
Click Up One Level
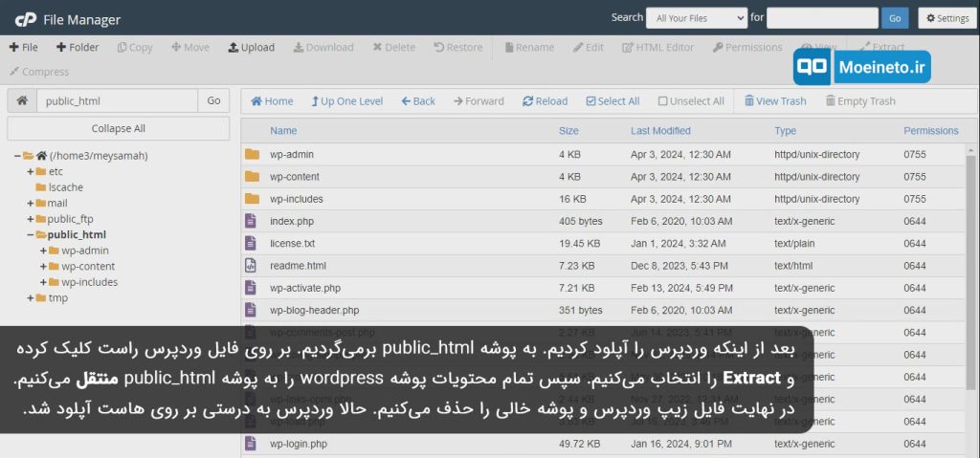[x=346, y=101]
